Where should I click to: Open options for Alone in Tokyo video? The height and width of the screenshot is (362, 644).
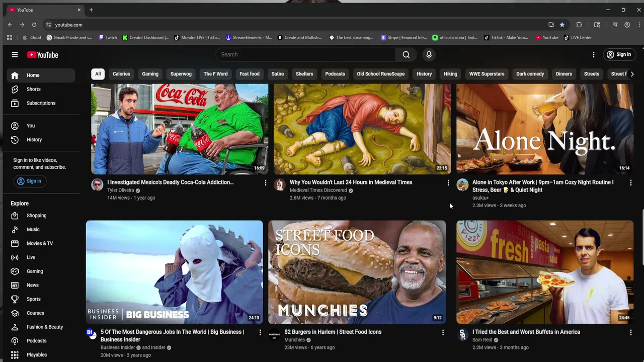[630, 183]
